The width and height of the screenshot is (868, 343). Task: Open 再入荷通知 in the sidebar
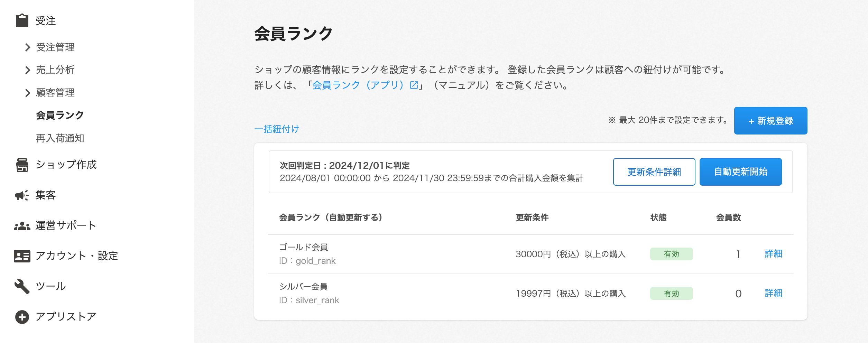click(60, 138)
